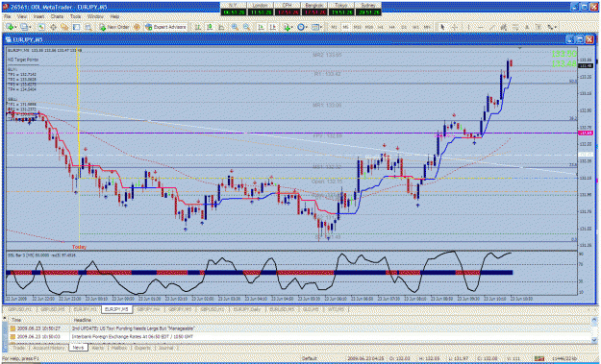Select the W1 timeframe button

point(415,27)
